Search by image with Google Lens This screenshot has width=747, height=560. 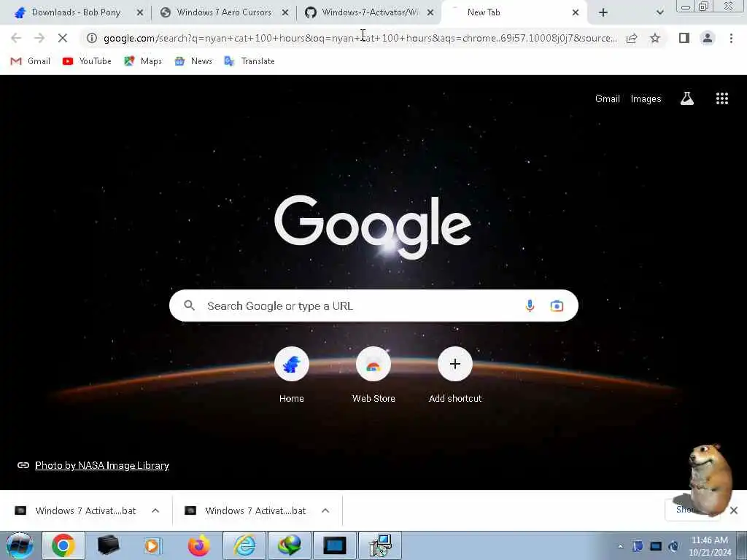[x=557, y=306]
